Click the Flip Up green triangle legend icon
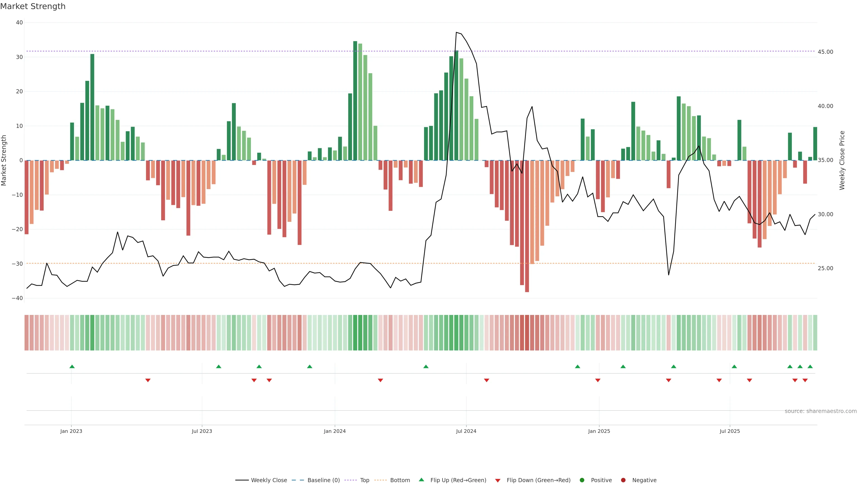Image resolution: width=868 pixels, height=488 pixels. point(421,480)
